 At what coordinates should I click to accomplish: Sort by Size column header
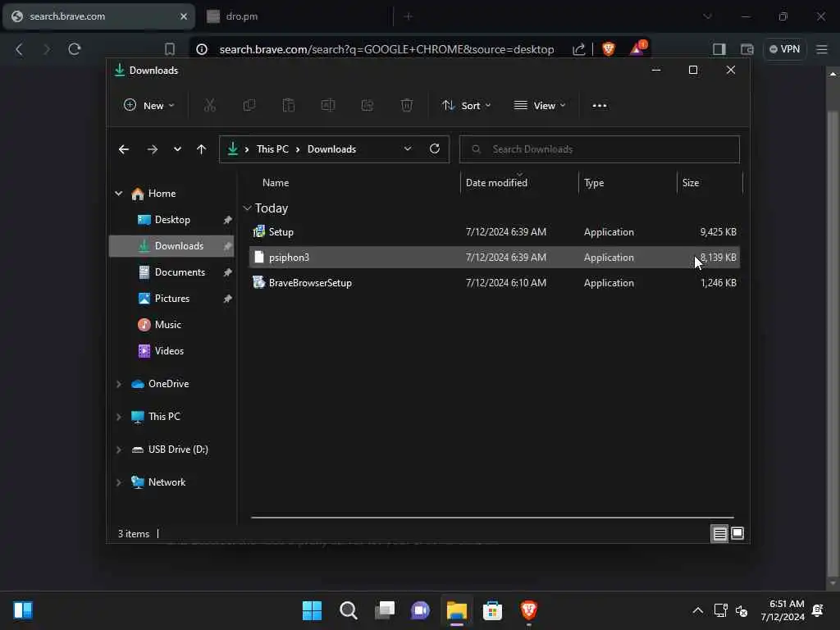coord(691,183)
